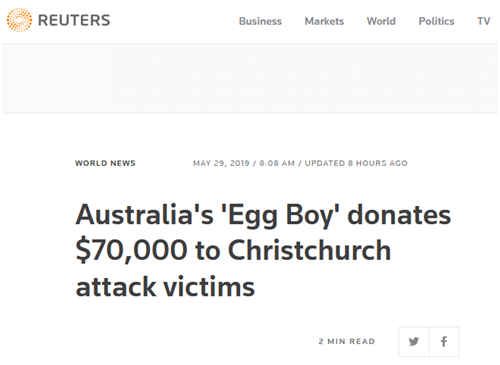
Task: Click the WORLD NEWS category link
Action: tap(105, 163)
